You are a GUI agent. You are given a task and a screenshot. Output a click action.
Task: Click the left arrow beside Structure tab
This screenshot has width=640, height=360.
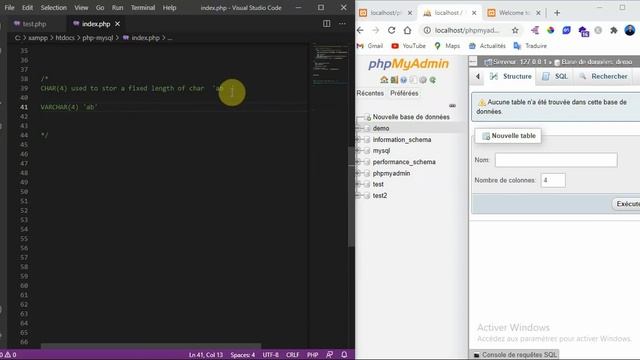(478, 76)
